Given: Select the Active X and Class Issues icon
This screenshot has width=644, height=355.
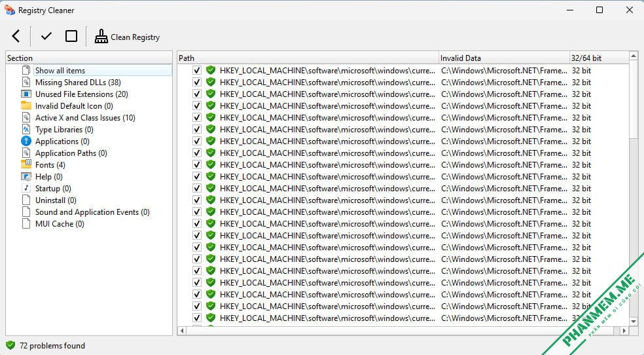Looking at the screenshot, I should [x=26, y=117].
